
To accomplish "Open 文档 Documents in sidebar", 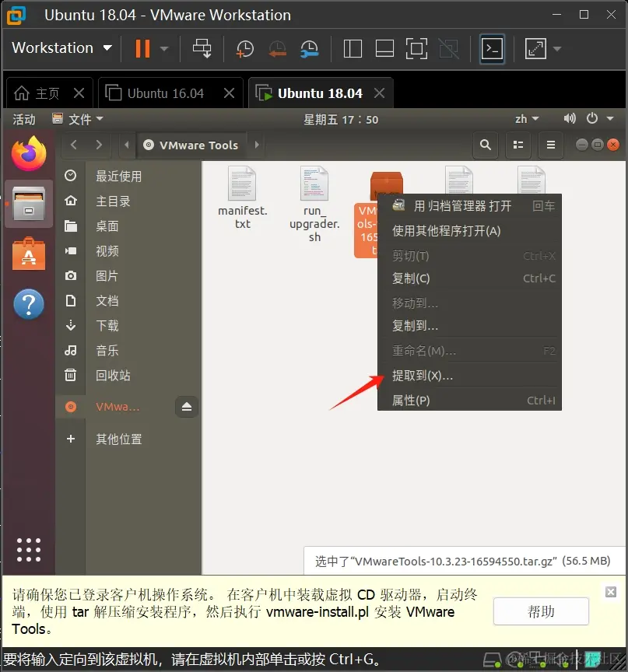I will (x=128, y=300).
